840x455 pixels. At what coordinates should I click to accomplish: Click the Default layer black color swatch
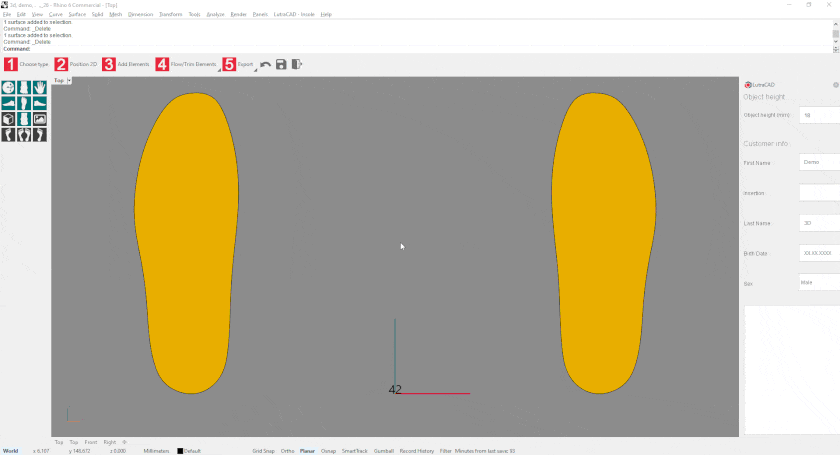click(180, 451)
